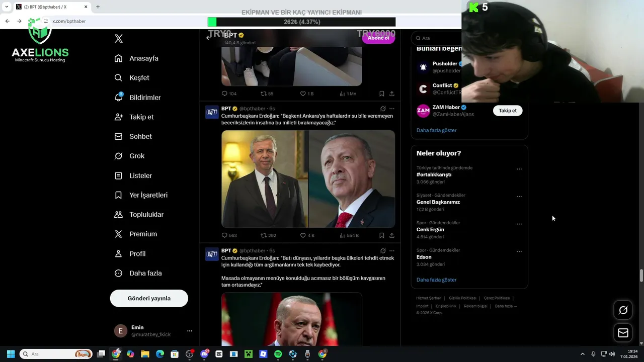Follow ZAM Haber with Takip et
644x362 pixels.
(508, 111)
